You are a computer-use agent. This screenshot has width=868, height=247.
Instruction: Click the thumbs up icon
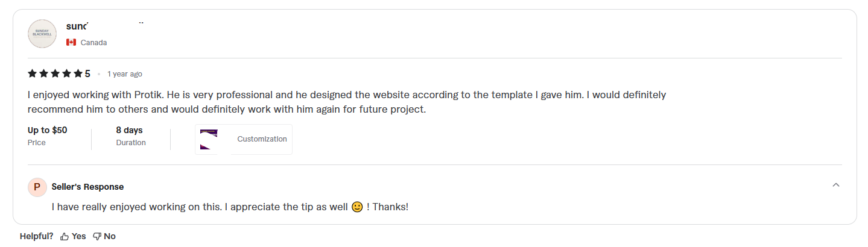click(65, 237)
